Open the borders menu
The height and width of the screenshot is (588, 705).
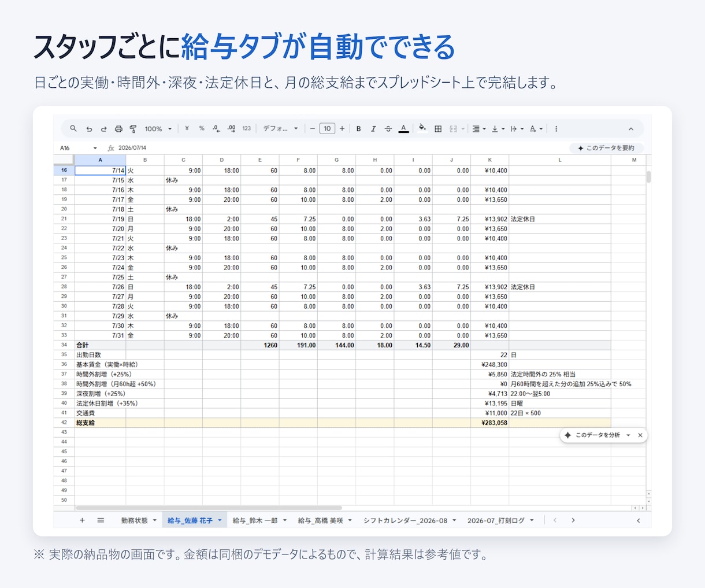pyautogui.click(x=438, y=129)
